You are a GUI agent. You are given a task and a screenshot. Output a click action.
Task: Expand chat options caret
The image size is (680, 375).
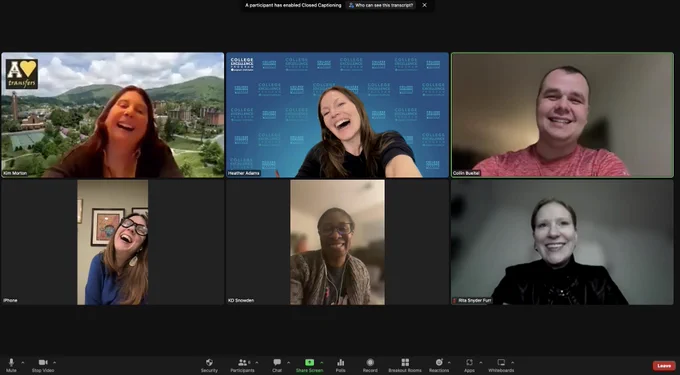tap(288, 362)
